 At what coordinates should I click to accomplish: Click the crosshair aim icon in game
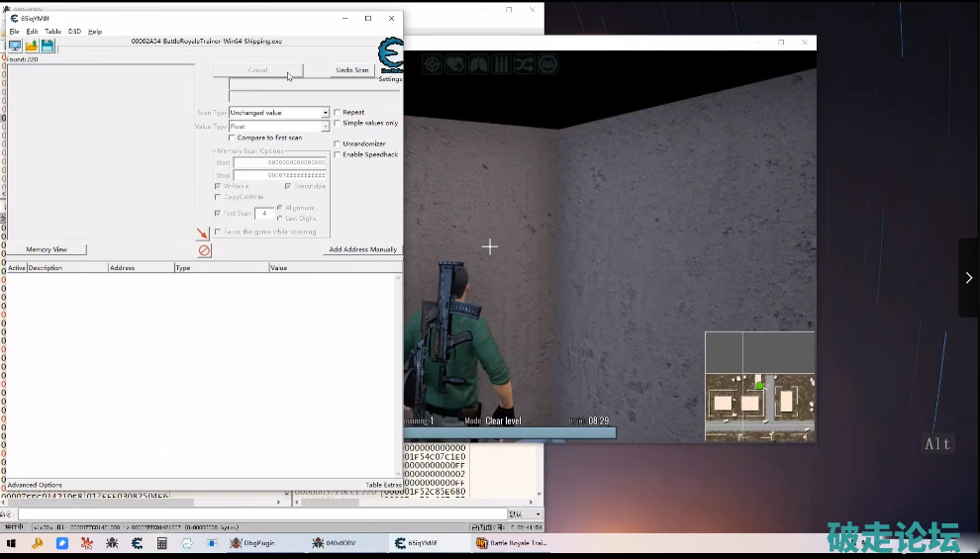click(x=433, y=64)
